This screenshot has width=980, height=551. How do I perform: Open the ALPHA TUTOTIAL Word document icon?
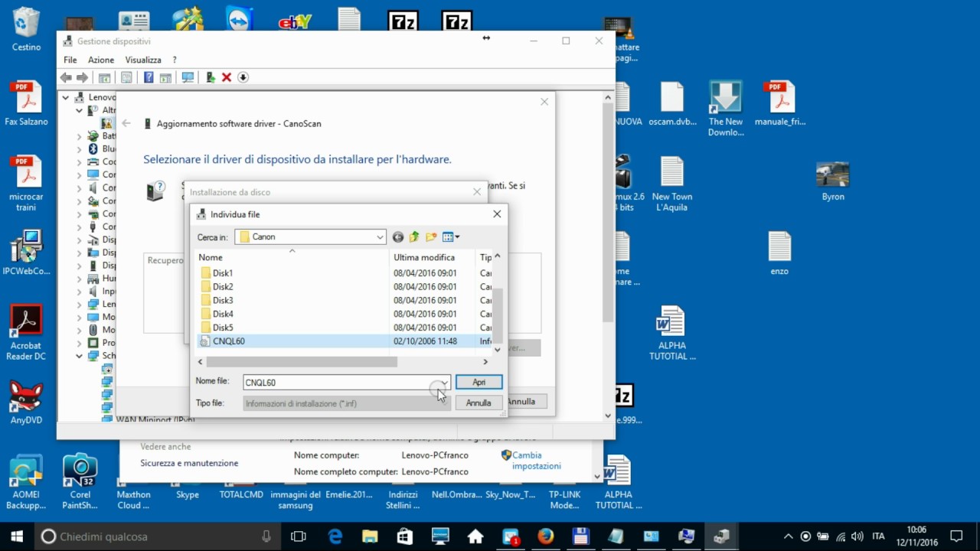pos(672,333)
